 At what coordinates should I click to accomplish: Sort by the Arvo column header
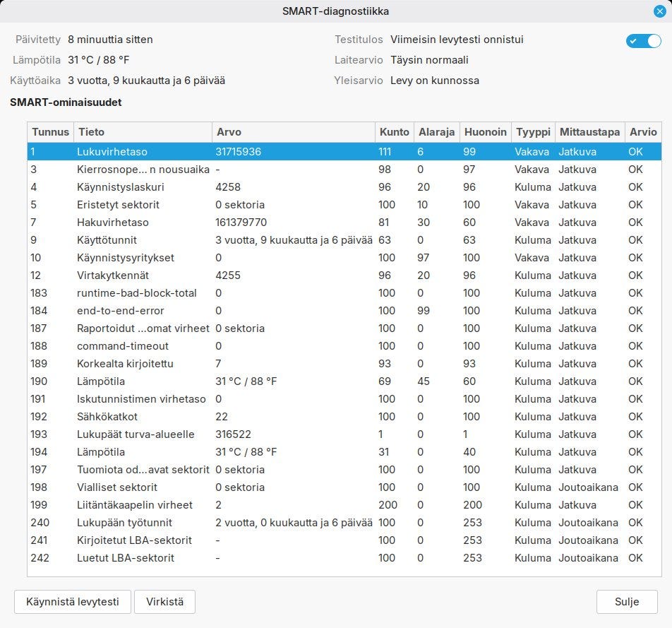294,132
